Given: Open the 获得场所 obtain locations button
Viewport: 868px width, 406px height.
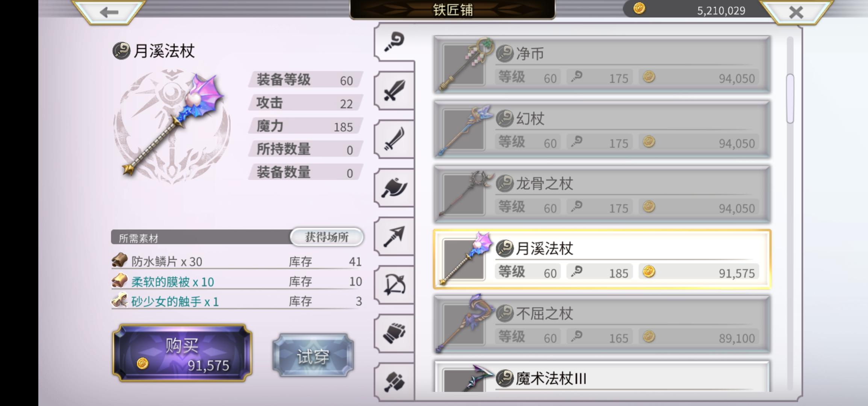Looking at the screenshot, I should click(x=327, y=237).
